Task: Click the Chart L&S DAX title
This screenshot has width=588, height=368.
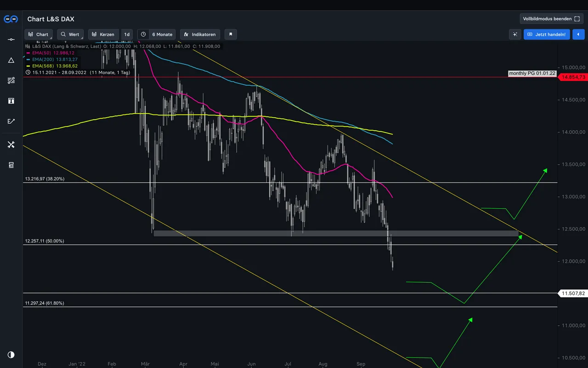Action: [x=51, y=19]
